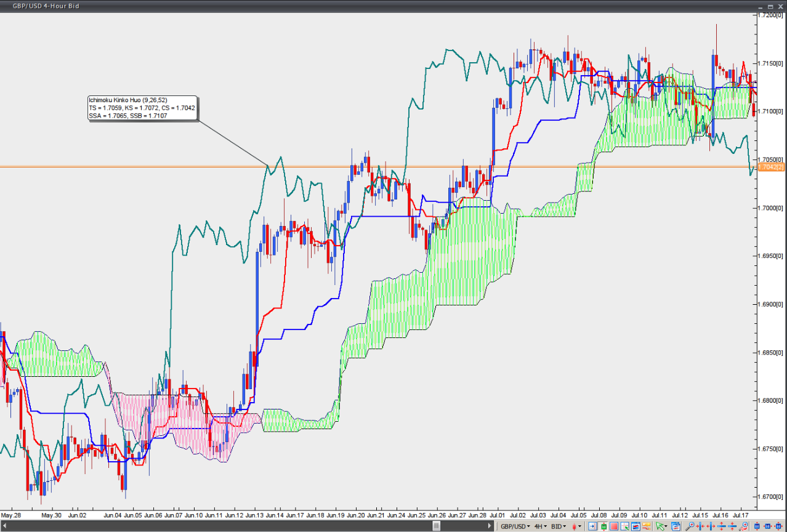Enable the crosshair cursor grid icon
Viewport: 787px width, 532px height.
point(624,526)
